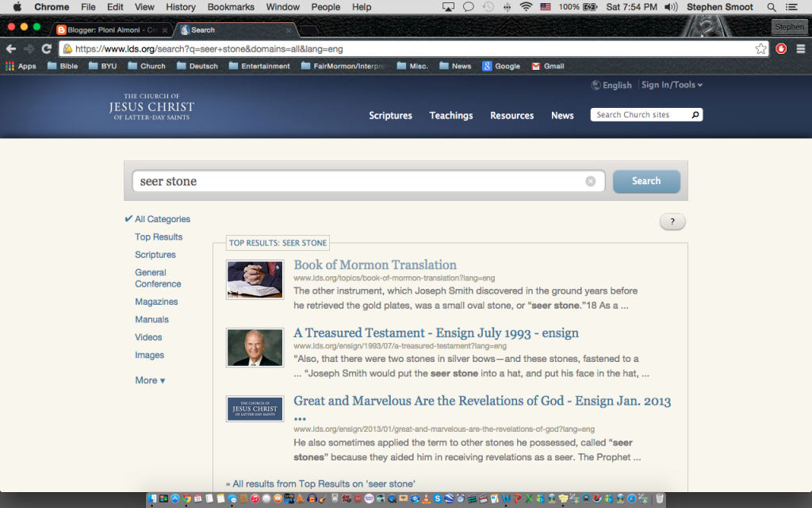The image size is (812, 508).
Task: Open the Gmail bookmark
Action: point(548,66)
